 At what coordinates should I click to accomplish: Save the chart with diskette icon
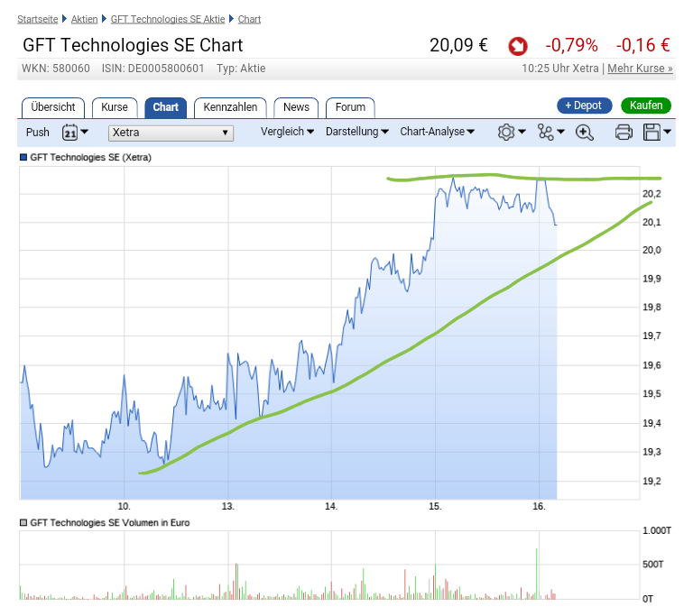651,132
